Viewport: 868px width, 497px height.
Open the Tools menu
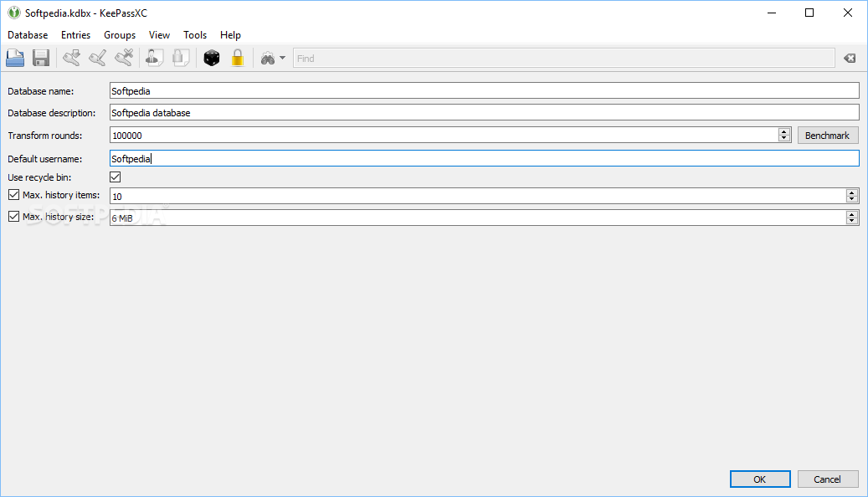pyautogui.click(x=195, y=35)
